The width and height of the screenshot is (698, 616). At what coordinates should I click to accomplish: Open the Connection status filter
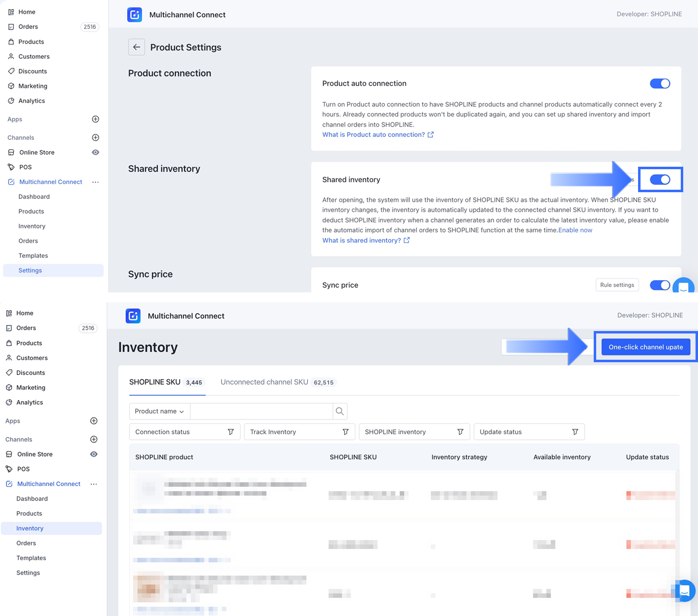tap(185, 432)
